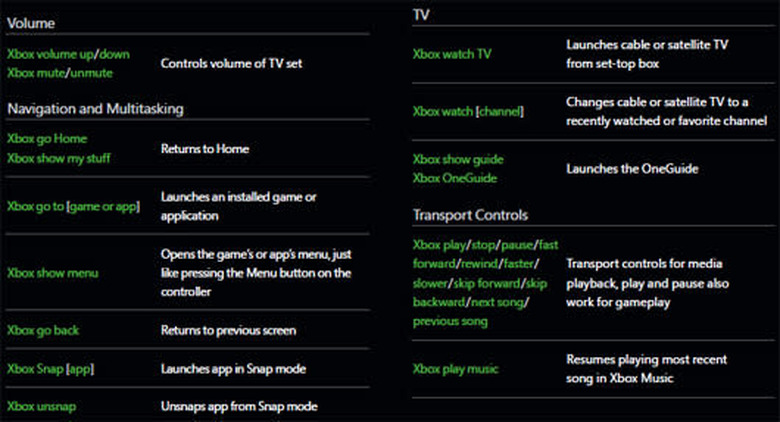Click the Xbox go back command
The width and height of the screenshot is (780, 422).
43,330
